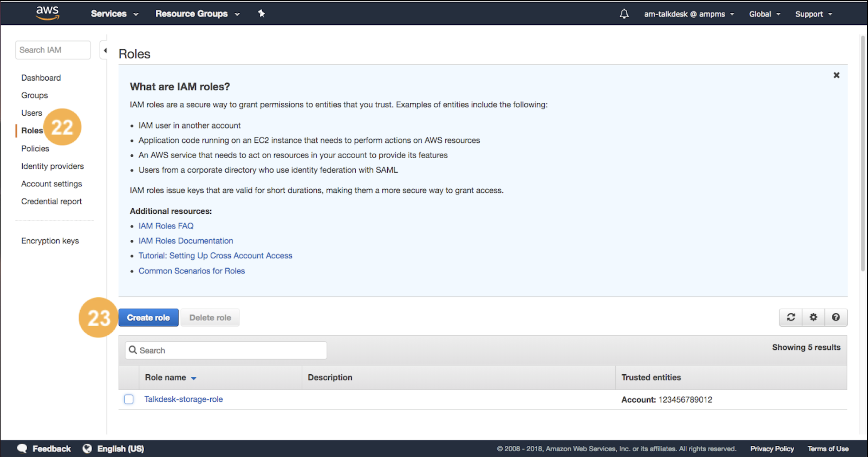868x457 pixels.
Task: Click the page vertical scrollbar
Action: [863, 154]
